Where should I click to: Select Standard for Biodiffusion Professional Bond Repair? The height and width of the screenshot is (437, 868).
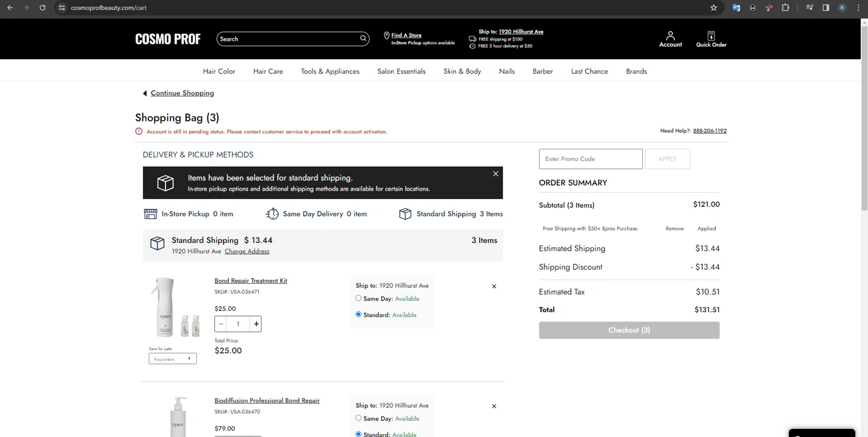pos(358,434)
